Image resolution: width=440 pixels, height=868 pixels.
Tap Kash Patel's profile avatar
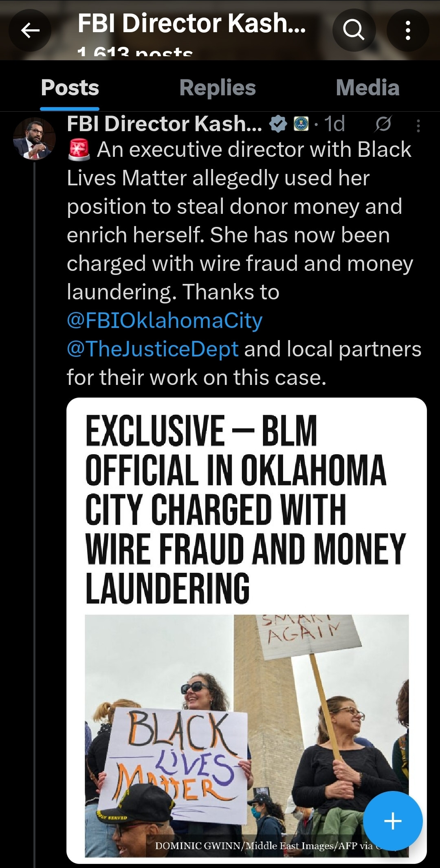pyautogui.click(x=34, y=139)
